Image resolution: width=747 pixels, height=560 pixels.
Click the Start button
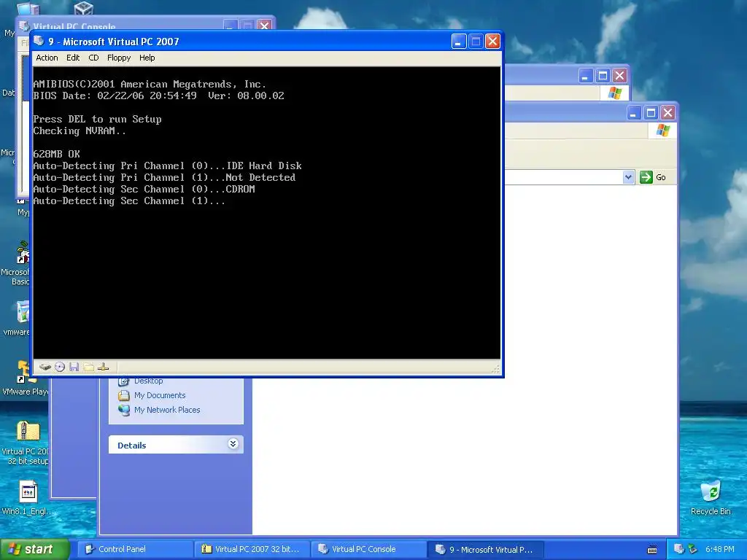pos(34,549)
